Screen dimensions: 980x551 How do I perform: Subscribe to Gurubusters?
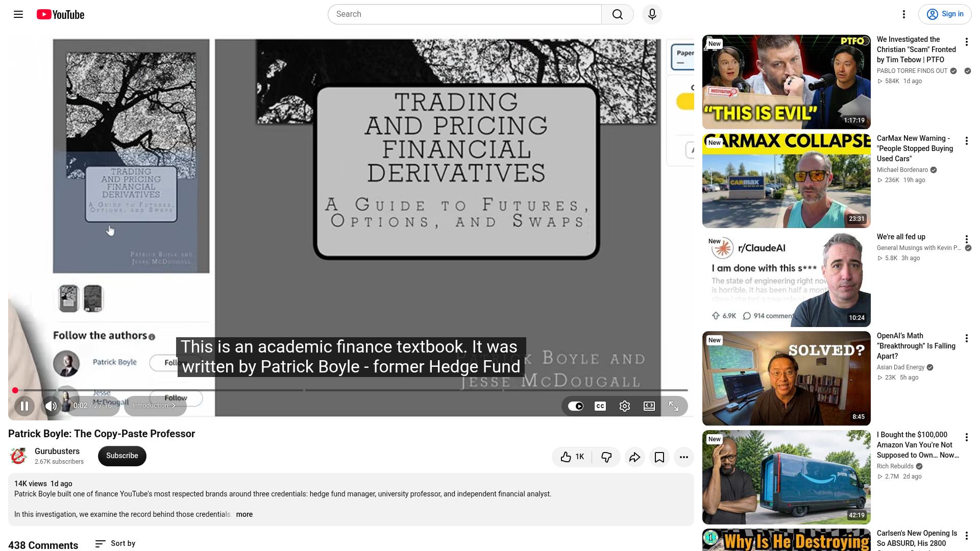(122, 456)
